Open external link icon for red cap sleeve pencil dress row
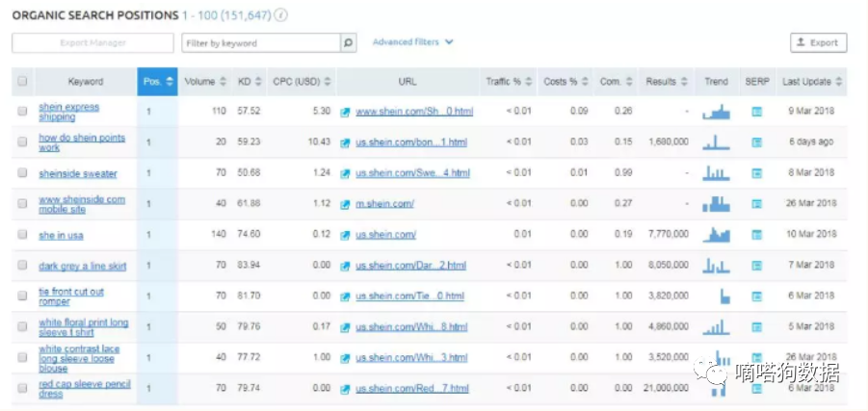Image resolution: width=868 pixels, height=411 pixels. pyautogui.click(x=346, y=389)
